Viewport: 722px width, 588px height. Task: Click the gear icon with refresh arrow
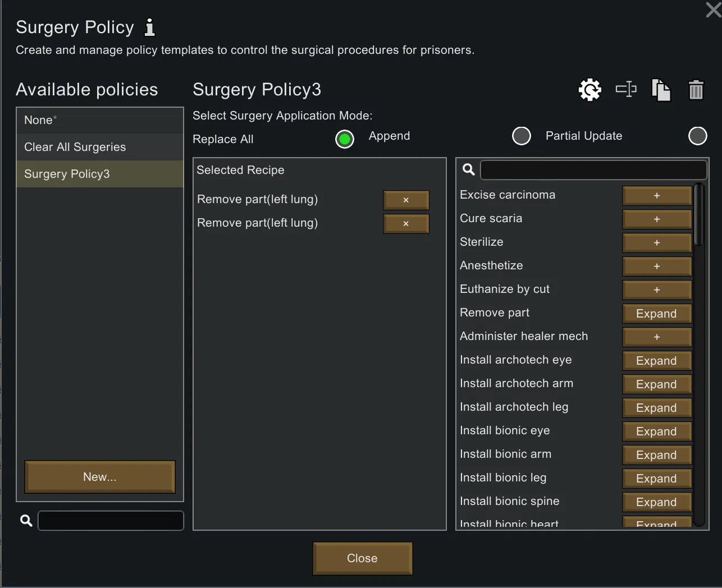[590, 90]
